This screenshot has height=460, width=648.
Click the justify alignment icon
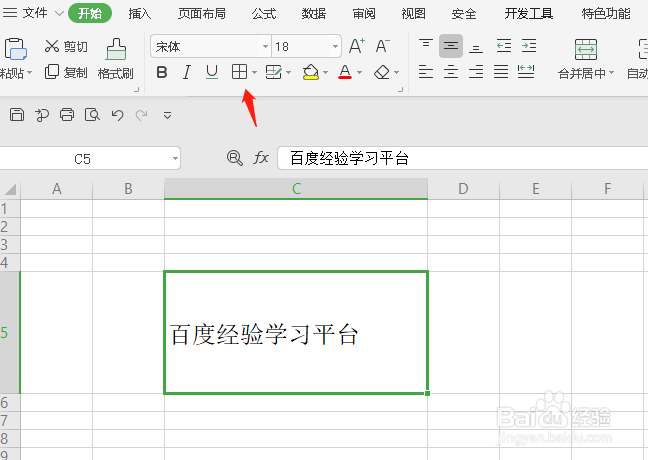[501, 72]
